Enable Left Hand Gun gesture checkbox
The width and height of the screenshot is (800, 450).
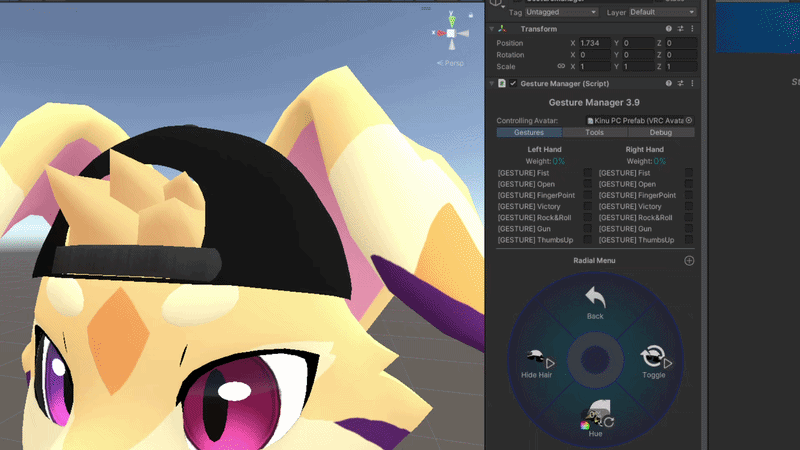tap(588, 229)
